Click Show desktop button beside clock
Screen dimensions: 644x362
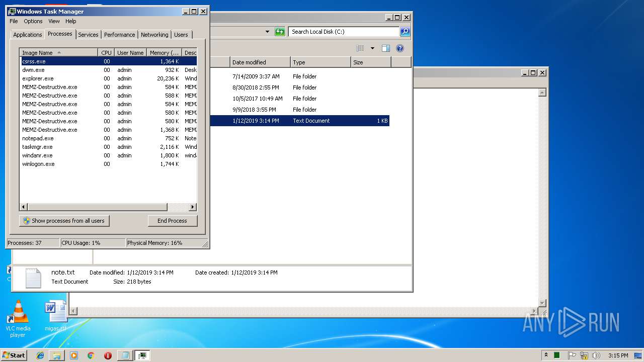click(x=638, y=355)
